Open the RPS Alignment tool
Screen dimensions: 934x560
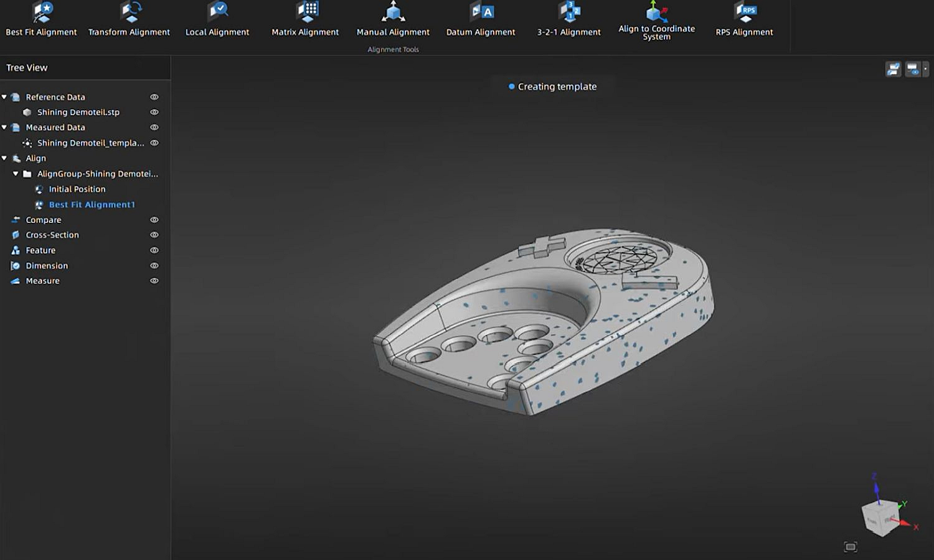point(745,19)
